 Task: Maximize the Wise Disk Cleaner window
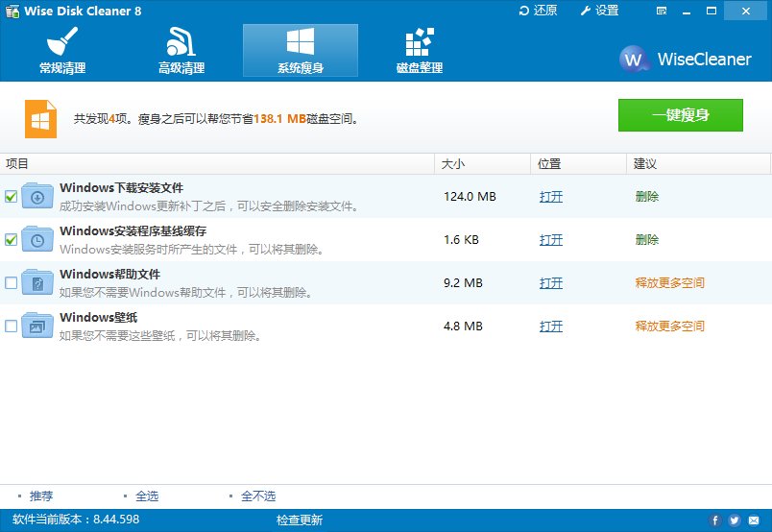712,11
